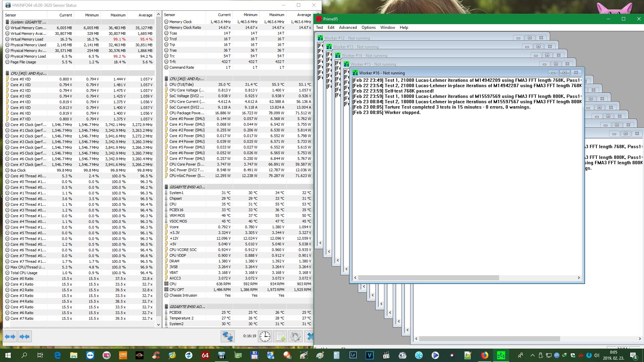Select Maximum column header in right panel

(273, 15)
